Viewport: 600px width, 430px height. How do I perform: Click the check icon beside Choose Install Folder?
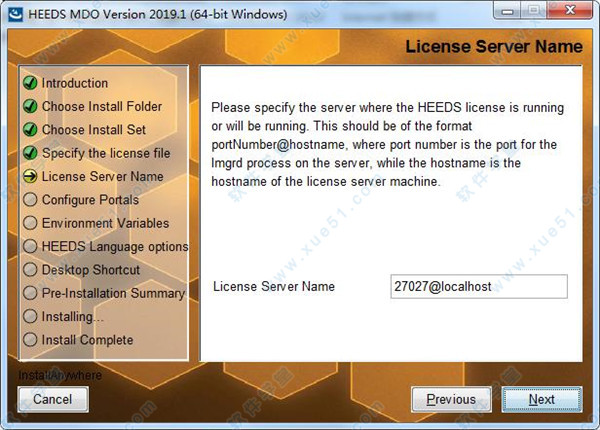coord(30,106)
